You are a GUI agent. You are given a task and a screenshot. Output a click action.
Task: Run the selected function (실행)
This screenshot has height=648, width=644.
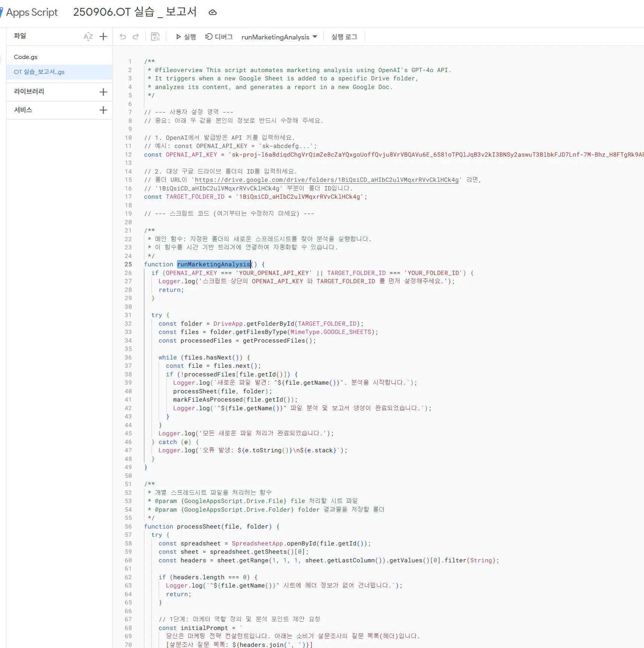pyautogui.click(x=186, y=37)
